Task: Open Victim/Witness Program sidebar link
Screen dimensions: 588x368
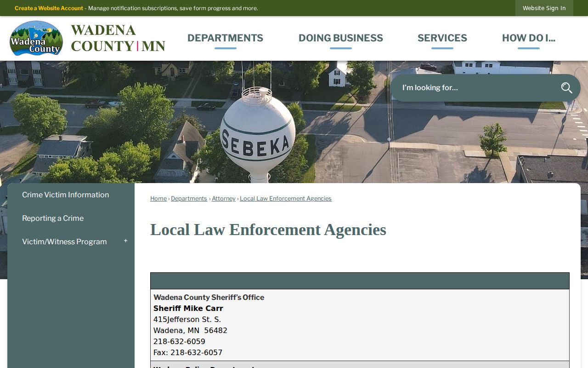Action: [64, 242]
